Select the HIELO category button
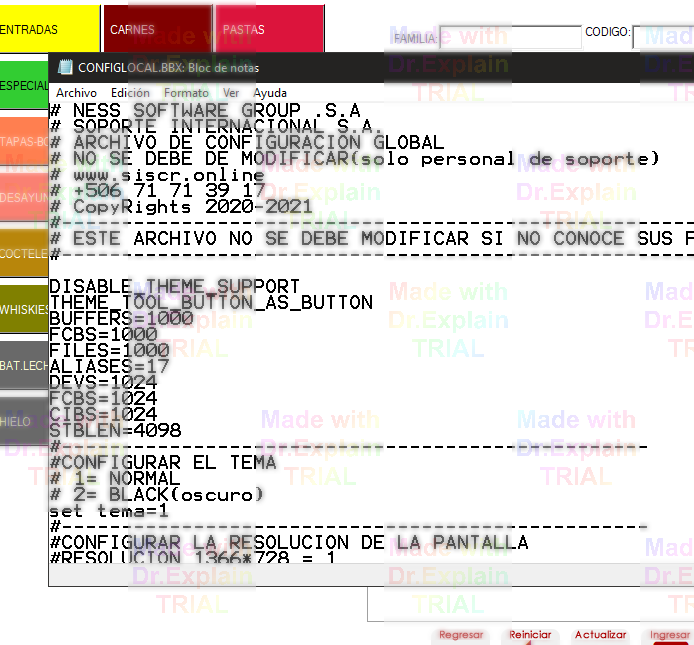Image resolution: width=694 pixels, height=645 pixels. tap(23, 422)
